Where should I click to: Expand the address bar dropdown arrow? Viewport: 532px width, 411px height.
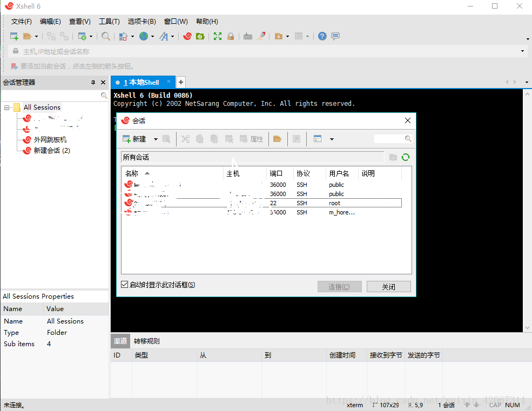click(522, 51)
